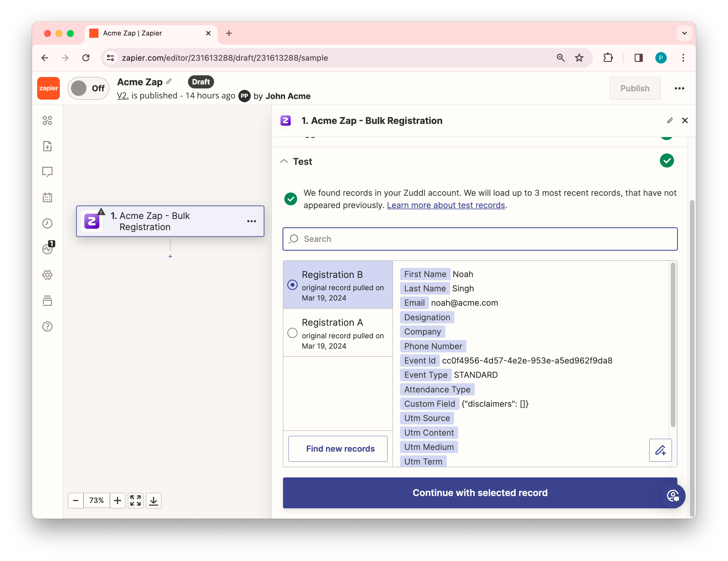Open the Zap details file icon
Image resolution: width=728 pixels, height=561 pixels.
coord(47,146)
